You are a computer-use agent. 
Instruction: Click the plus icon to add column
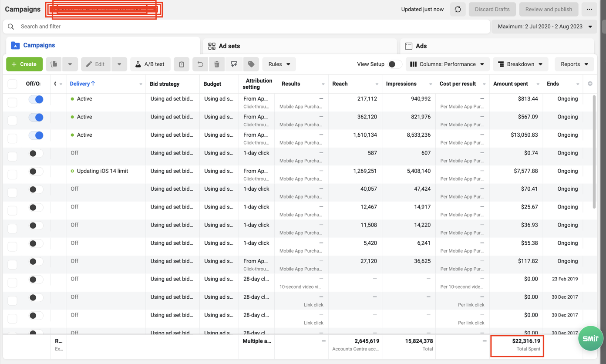coord(590,84)
